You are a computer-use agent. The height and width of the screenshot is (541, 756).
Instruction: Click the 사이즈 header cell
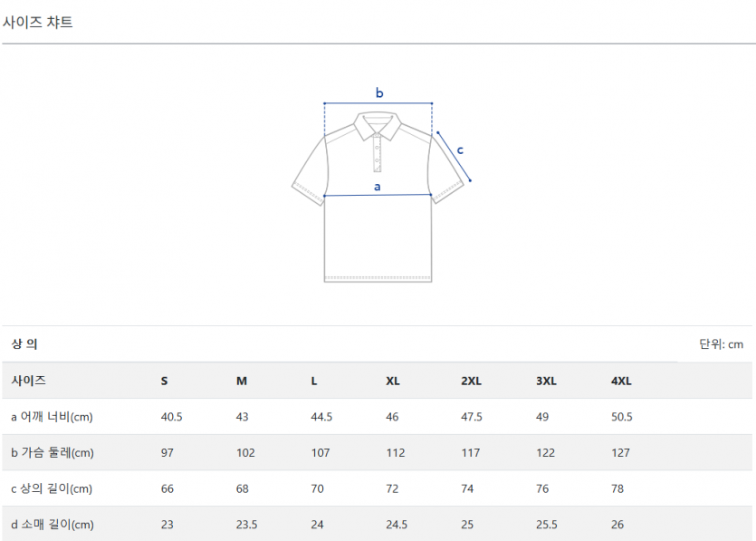(29, 381)
